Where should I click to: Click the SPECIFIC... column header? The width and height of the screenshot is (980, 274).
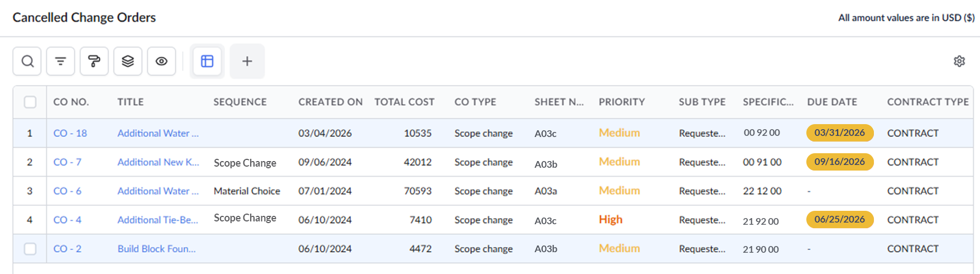pos(768,102)
